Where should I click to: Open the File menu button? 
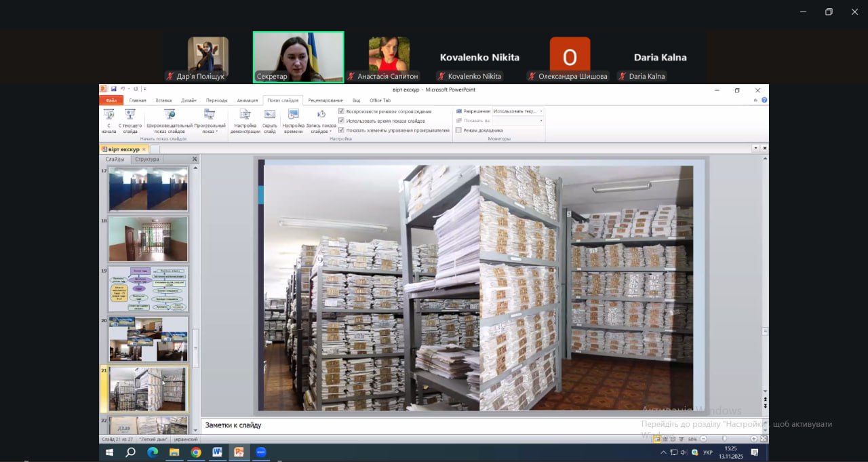click(x=111, y=100)
